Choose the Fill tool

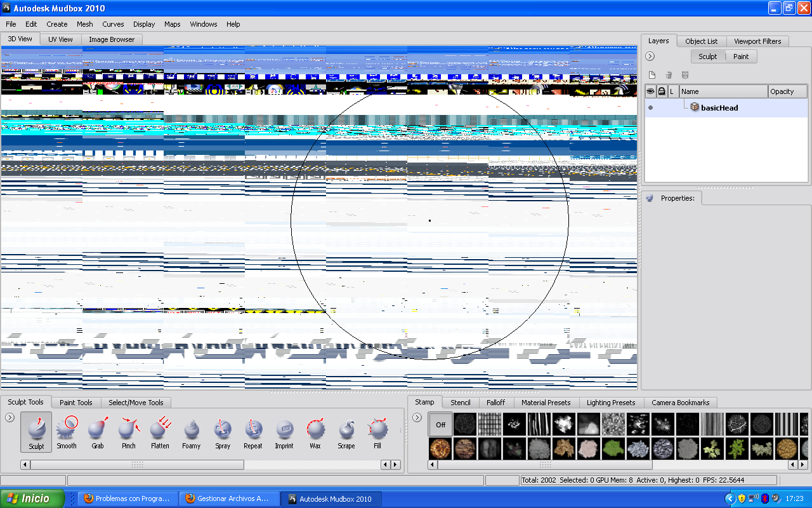click(x=377, y=432)
